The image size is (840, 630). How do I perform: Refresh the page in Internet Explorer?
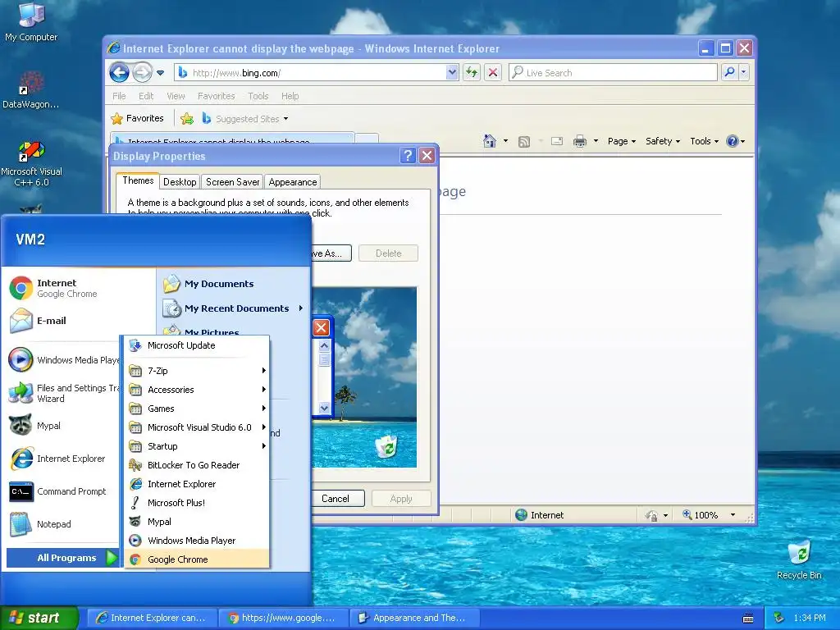point(472,72)
